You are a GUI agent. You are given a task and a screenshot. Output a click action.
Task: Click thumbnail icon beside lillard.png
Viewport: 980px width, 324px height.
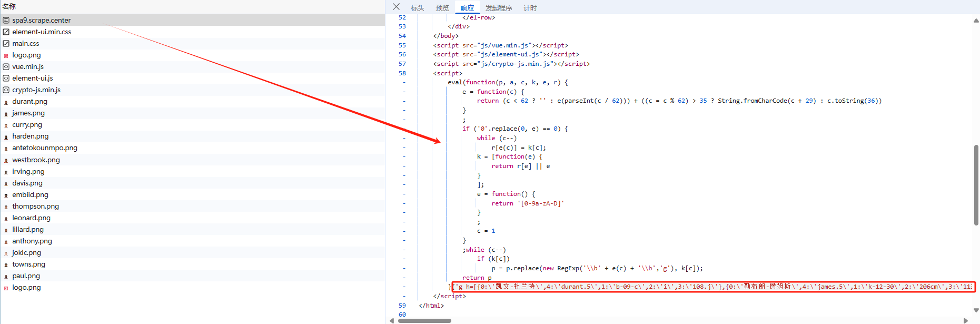(6, 230)
